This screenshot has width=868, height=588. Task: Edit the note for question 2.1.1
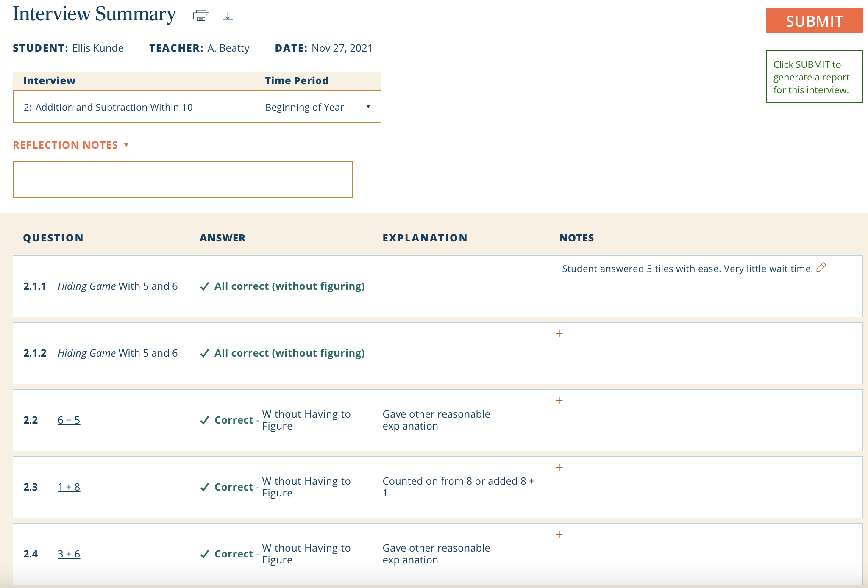(821, 267)
